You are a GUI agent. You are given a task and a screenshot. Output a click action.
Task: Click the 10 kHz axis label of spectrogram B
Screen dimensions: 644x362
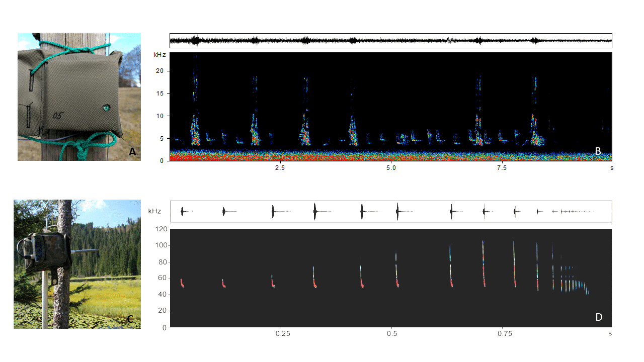(160, 116)
